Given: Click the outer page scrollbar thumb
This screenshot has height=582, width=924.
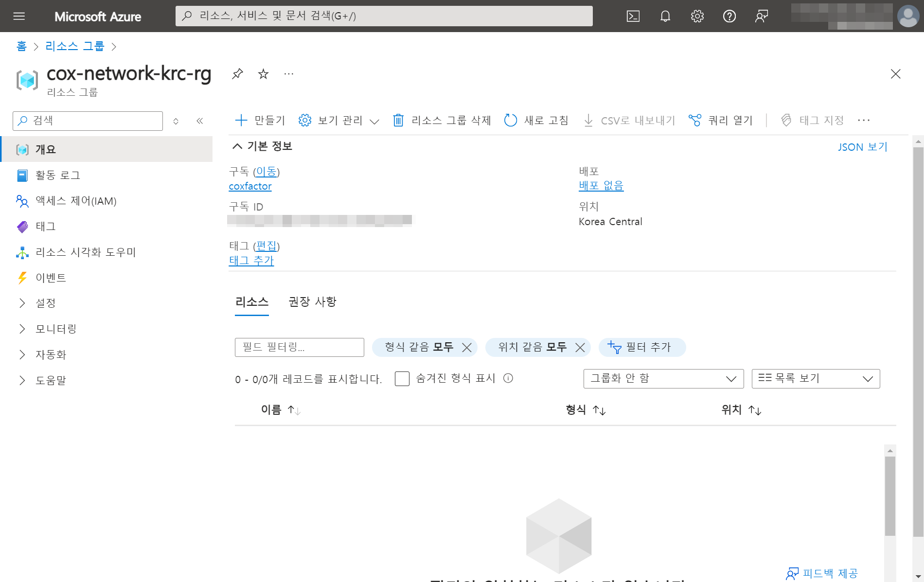Looking at the screenshot, I should (918, 342).
